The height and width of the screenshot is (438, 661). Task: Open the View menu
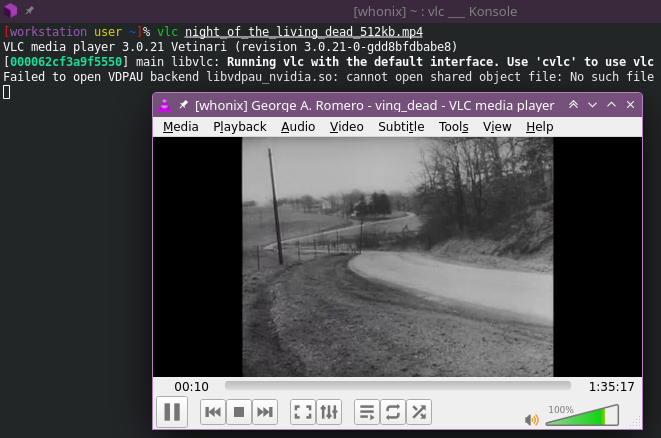(497, 127)
